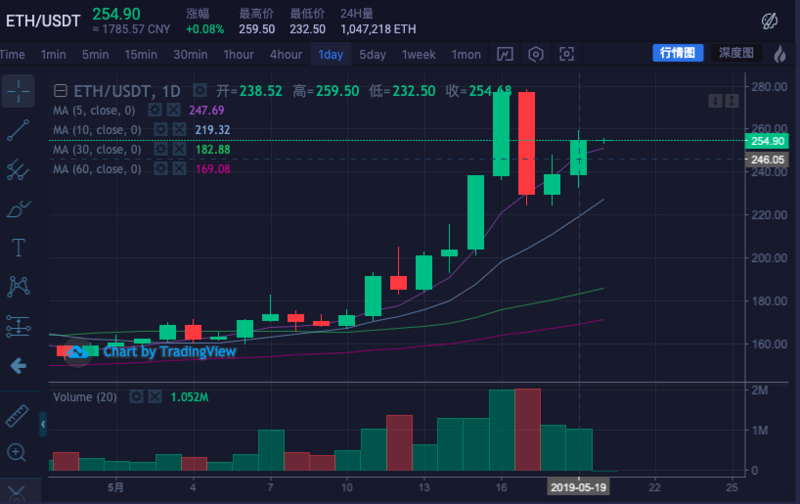Click the muted eye icon at top right
Viewport: 800px width, 504px height.
[x=769, y=21]
